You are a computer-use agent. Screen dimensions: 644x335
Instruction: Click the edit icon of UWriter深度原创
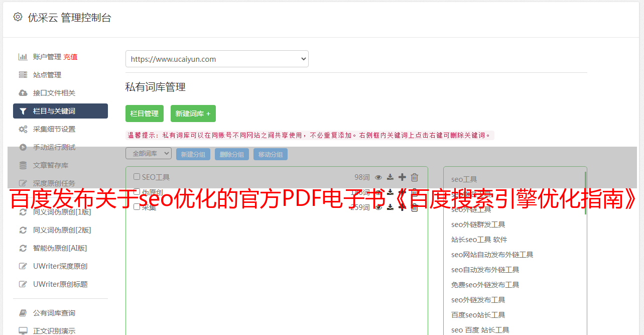click(x=23, y=266)
